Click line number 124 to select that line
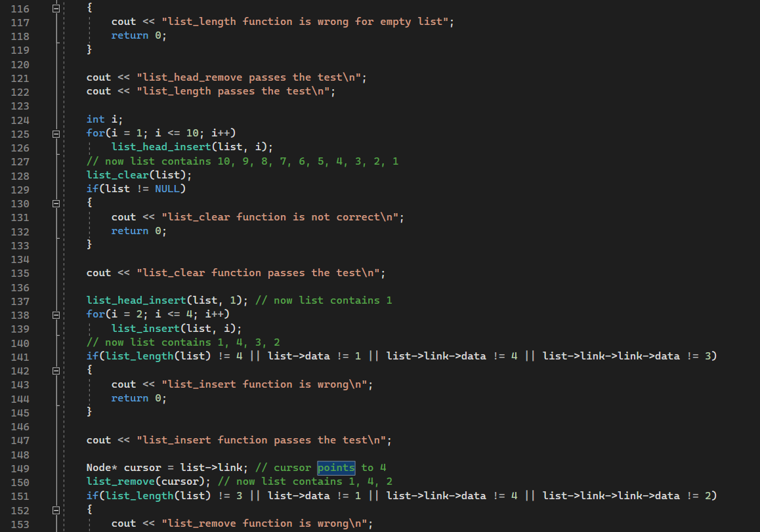 point(20,119)
